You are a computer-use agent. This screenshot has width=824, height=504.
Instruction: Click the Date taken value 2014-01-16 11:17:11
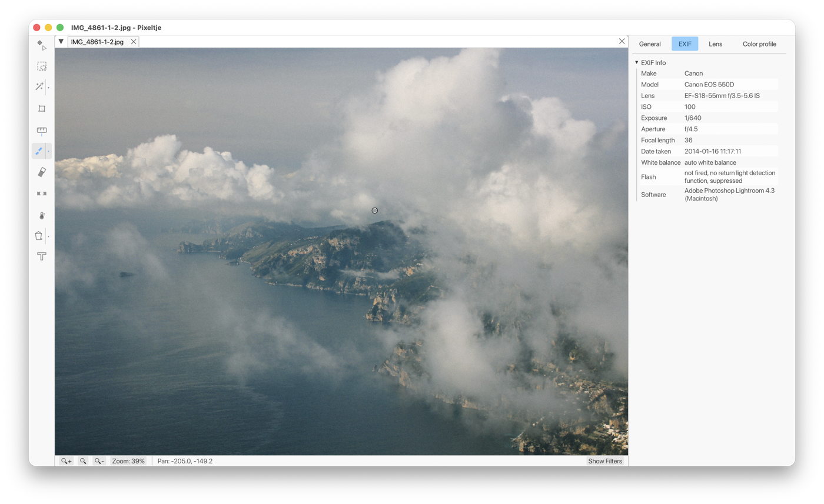point(713,151)
